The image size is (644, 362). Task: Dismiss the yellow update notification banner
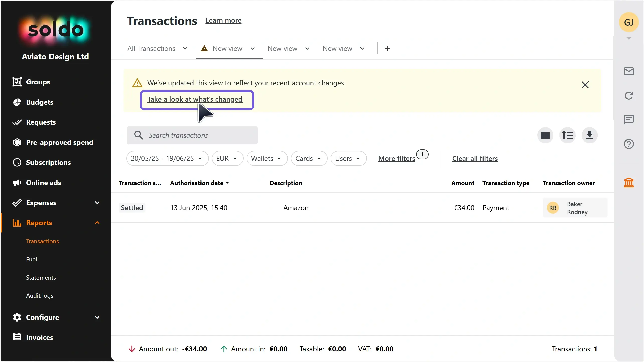pos(585,85)
